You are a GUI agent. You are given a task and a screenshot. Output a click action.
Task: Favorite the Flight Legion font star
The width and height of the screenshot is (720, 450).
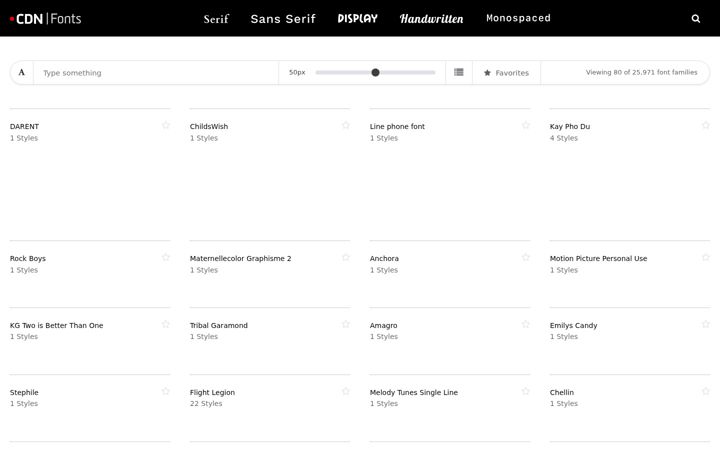pyautogui.click(x=346, y=392)
